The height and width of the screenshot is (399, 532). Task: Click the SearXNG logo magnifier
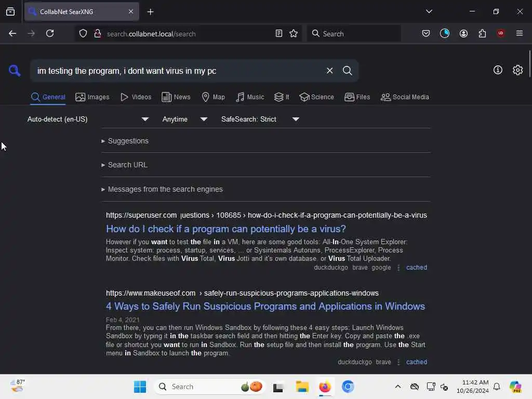pos(15,71)
